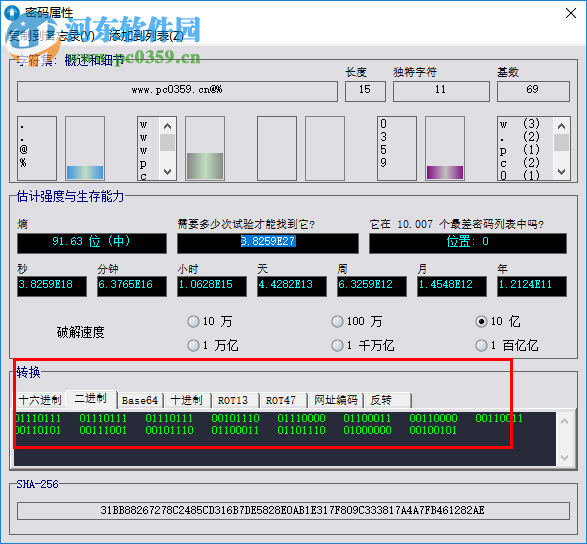
Task: Click the weeks value 6.3259E12
Action: [372, 286]
